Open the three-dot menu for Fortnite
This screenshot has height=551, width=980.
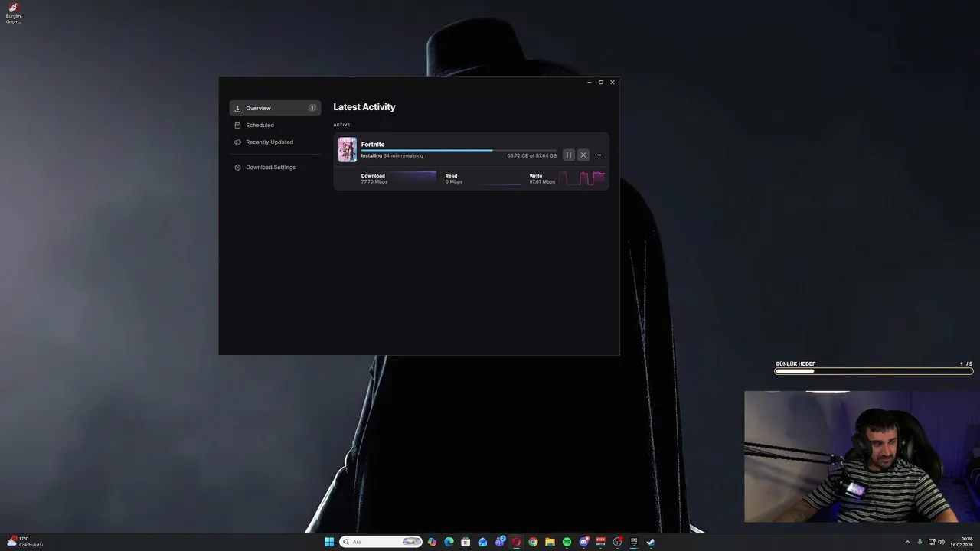tap(598, 155)
